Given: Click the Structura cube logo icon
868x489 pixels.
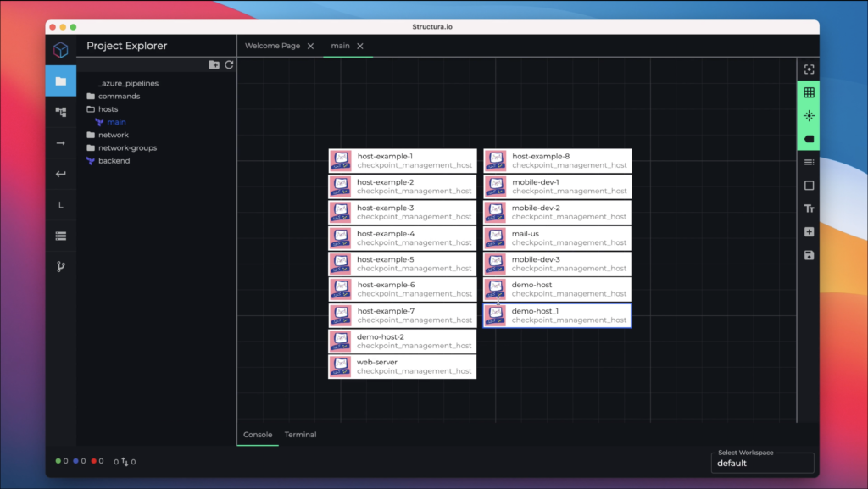Looking at the screenshot, I should point(61,50).
